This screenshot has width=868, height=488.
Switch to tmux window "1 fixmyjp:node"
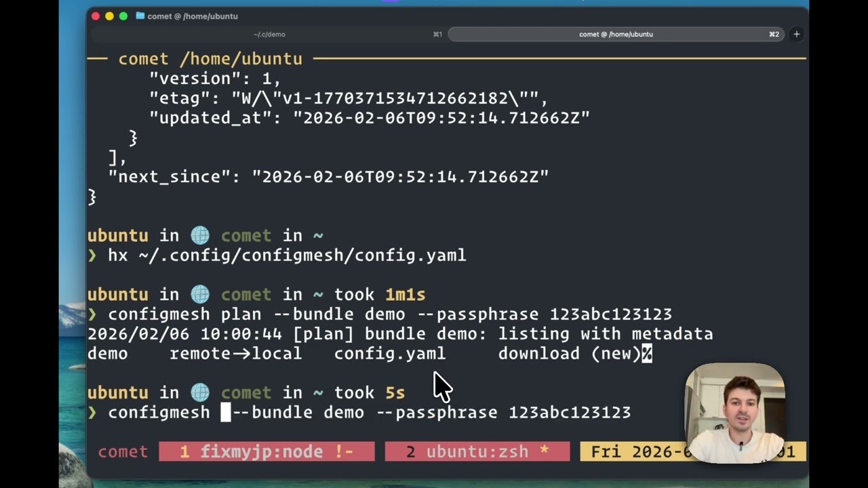(x=267, y=451)
